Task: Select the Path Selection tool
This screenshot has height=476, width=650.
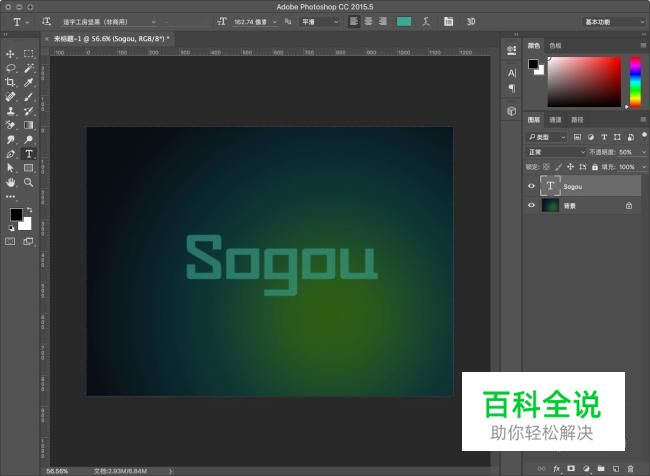Action: (10, 168)
